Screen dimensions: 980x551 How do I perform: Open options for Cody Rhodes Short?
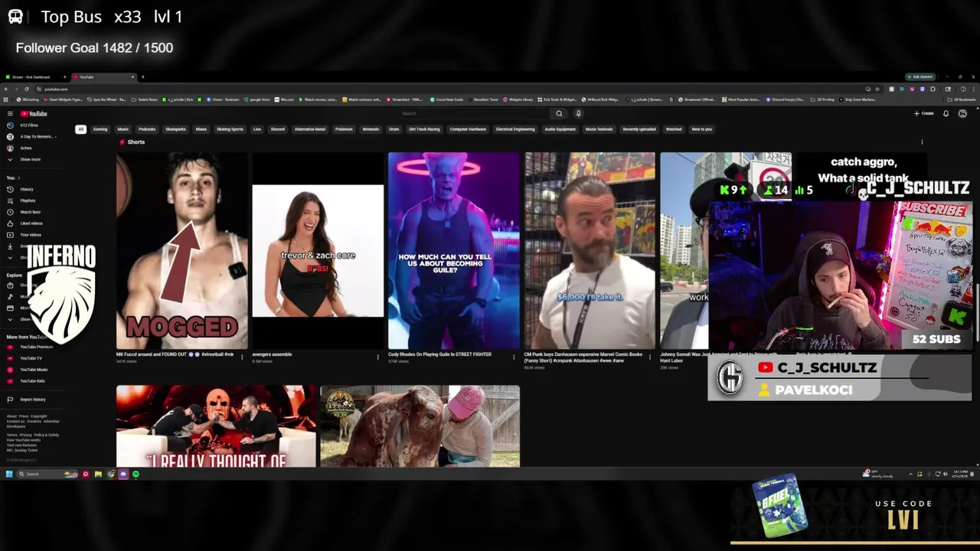click(514, 357)
